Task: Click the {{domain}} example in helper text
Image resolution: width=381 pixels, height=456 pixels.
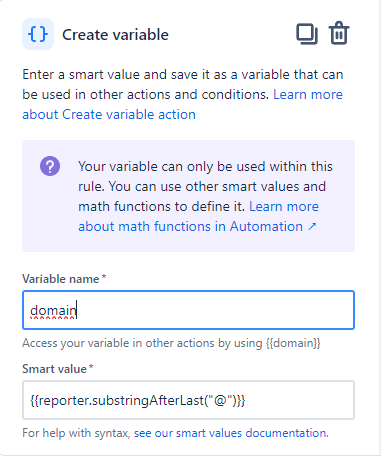Action: (293, 343)
